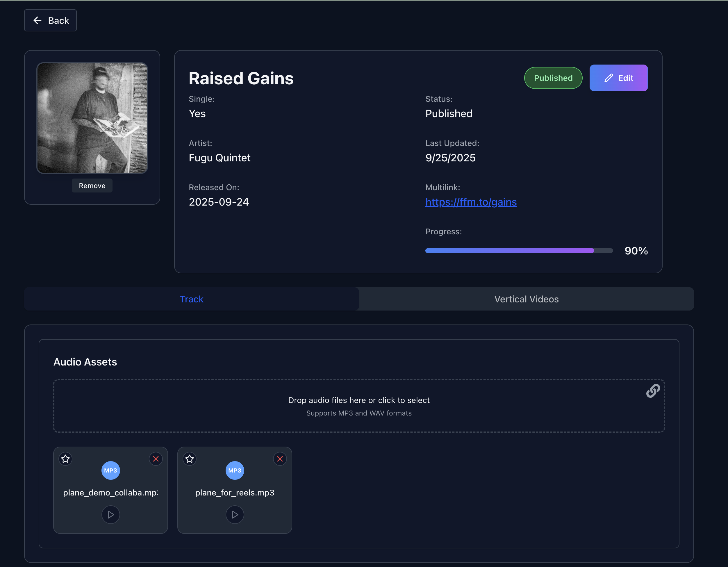The height and width of the screenshot is (567, 728).
Task: Switch to the Vertical Videos tab
Action: (x=526, y=299)
